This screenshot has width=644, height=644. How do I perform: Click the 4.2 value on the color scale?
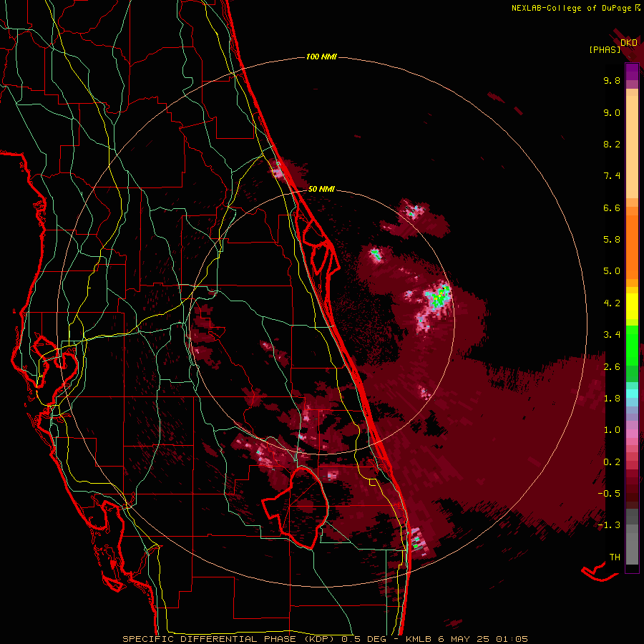click(612, 303)
